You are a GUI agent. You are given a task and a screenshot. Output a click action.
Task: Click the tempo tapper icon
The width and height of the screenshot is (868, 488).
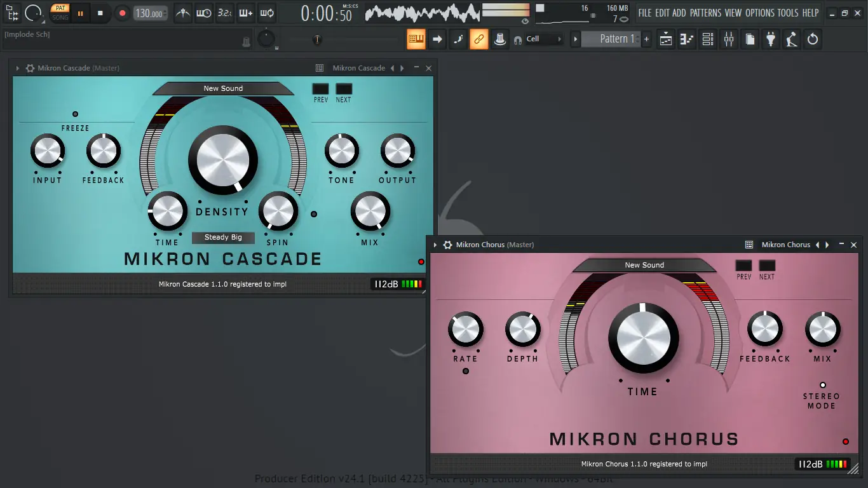pos(792,39)
